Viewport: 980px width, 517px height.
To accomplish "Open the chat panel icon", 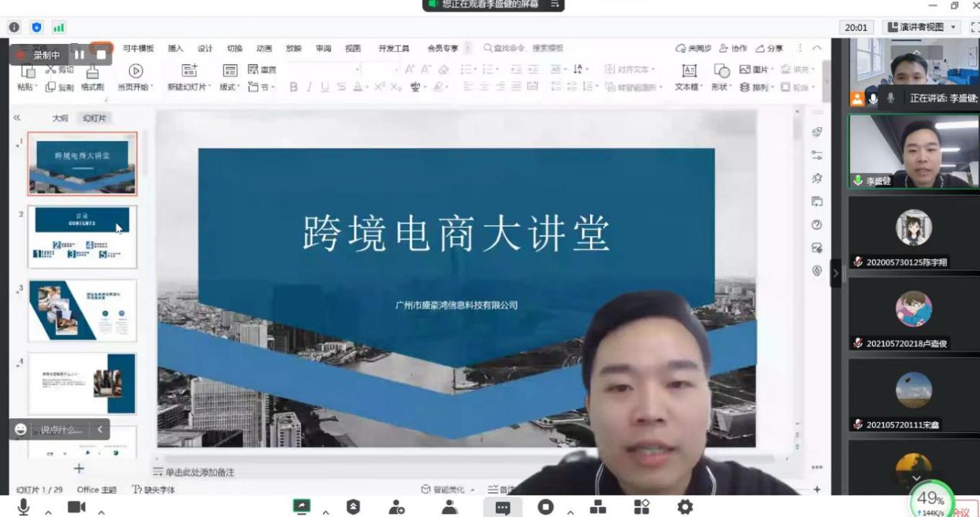I will (x=503, y=508).
